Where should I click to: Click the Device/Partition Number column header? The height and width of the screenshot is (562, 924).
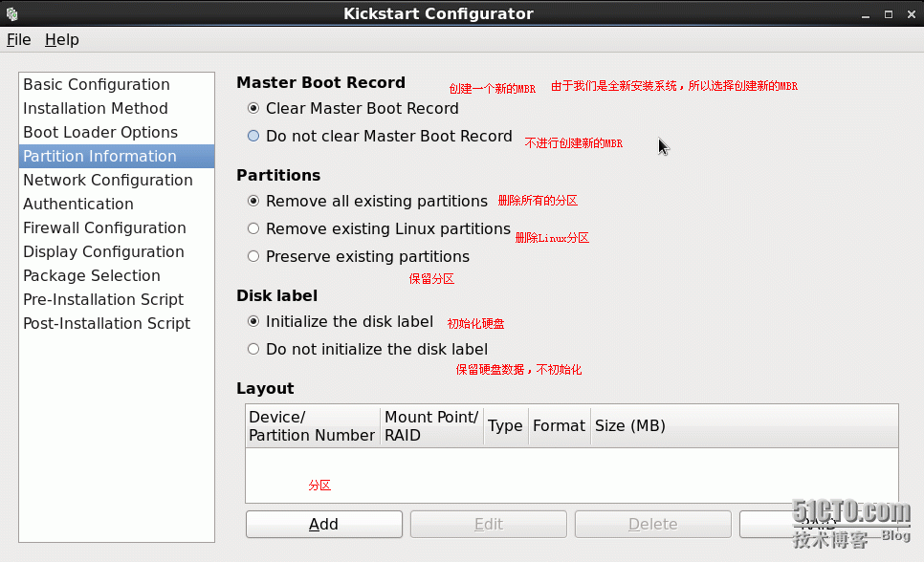(x=313, y=426)
